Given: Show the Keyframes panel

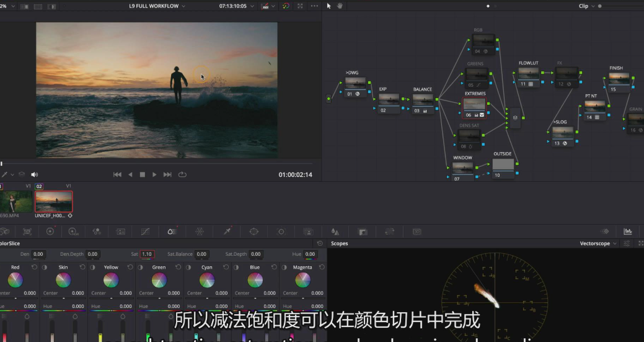Looking at the screenshot, I should (606, 232).
